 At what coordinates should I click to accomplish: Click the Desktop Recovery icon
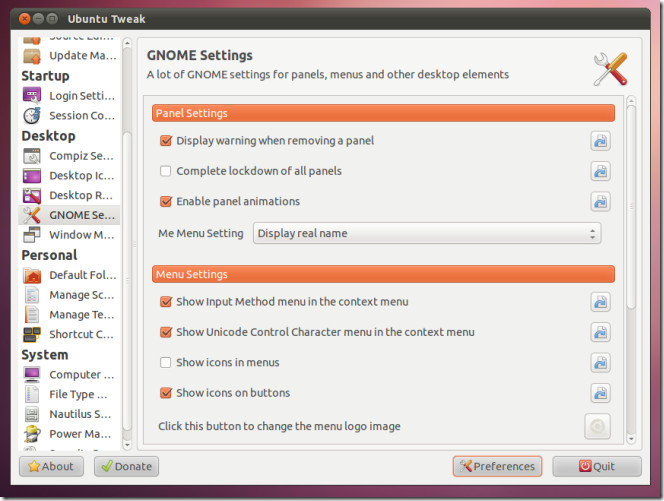pyautogui.click(x=32, y=196)
